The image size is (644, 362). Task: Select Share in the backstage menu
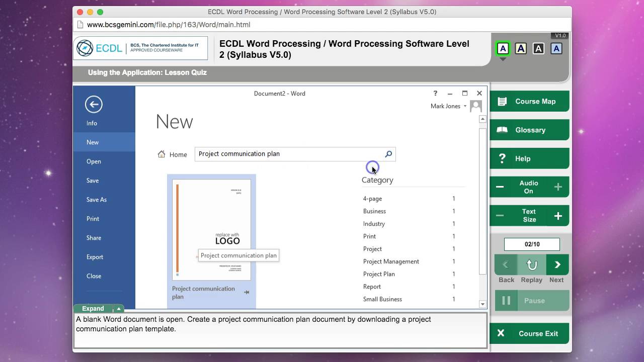(104, 238)
